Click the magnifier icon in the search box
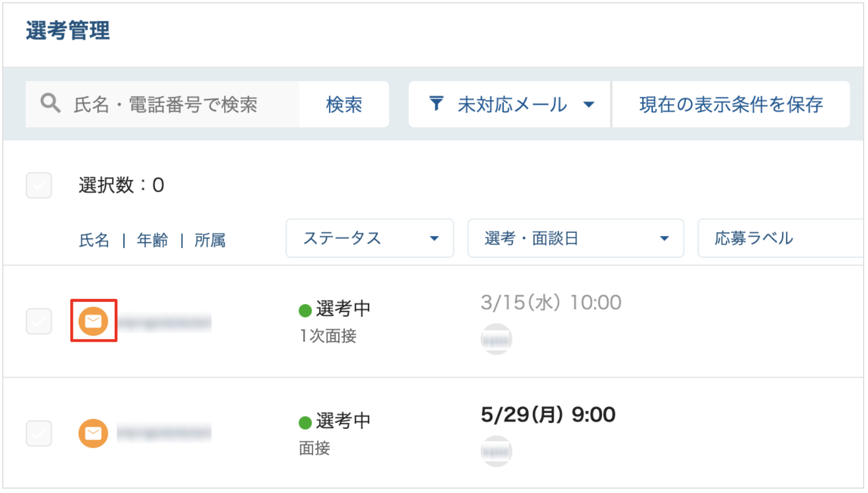Viewport: 868px width, 493px height. (x=50, y=103)
